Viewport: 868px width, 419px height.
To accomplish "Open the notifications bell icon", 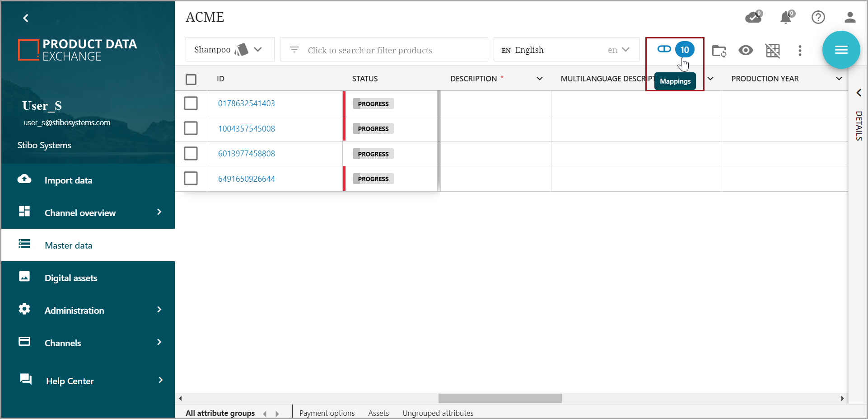I will click(786, 18).
